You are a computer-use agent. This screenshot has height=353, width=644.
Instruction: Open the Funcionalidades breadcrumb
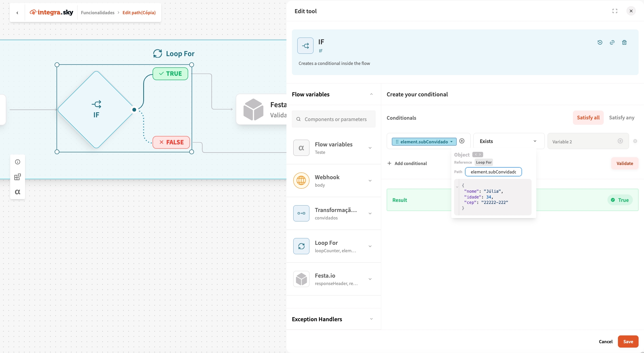[x=98, y=13]
